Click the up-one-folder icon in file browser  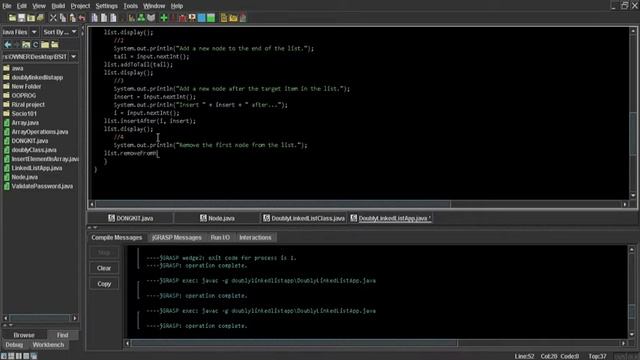point(26,44)
